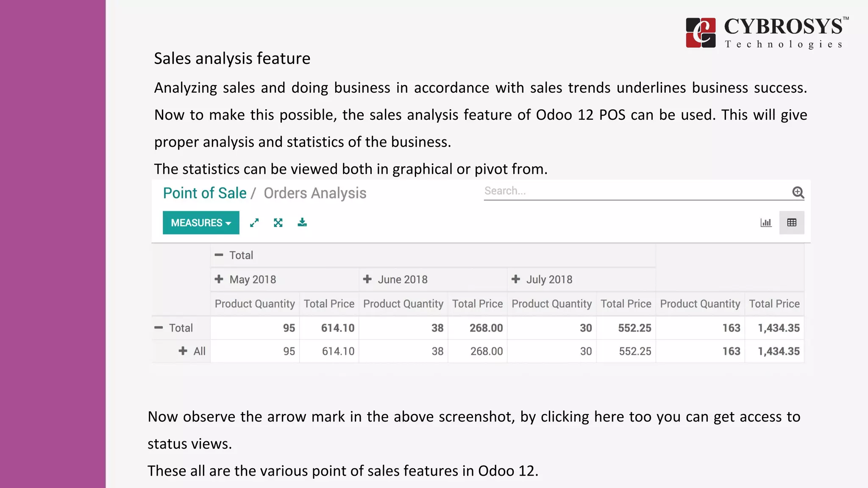Click 552.25 value in Total row
This screenshot has height=488, width=868.
coord(634,328)
